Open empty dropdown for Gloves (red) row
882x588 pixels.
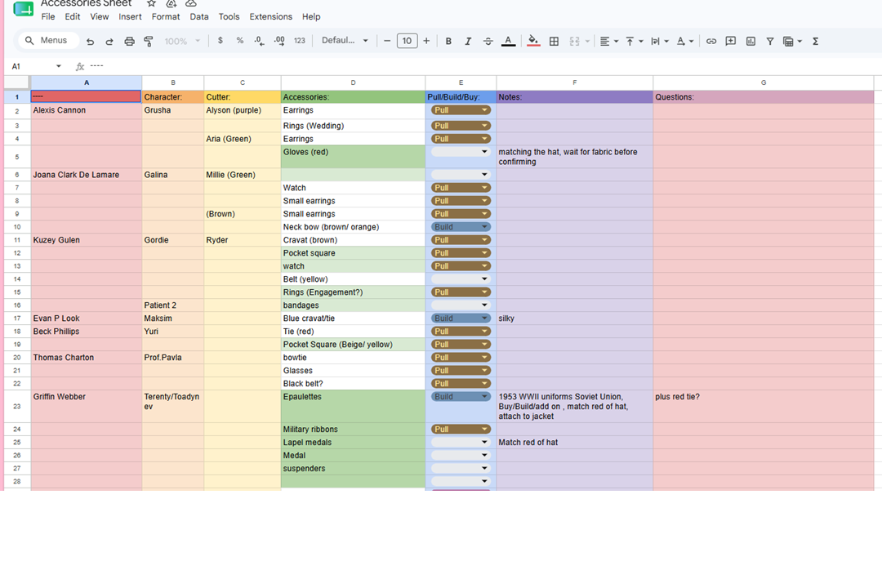tap(461, 152)
